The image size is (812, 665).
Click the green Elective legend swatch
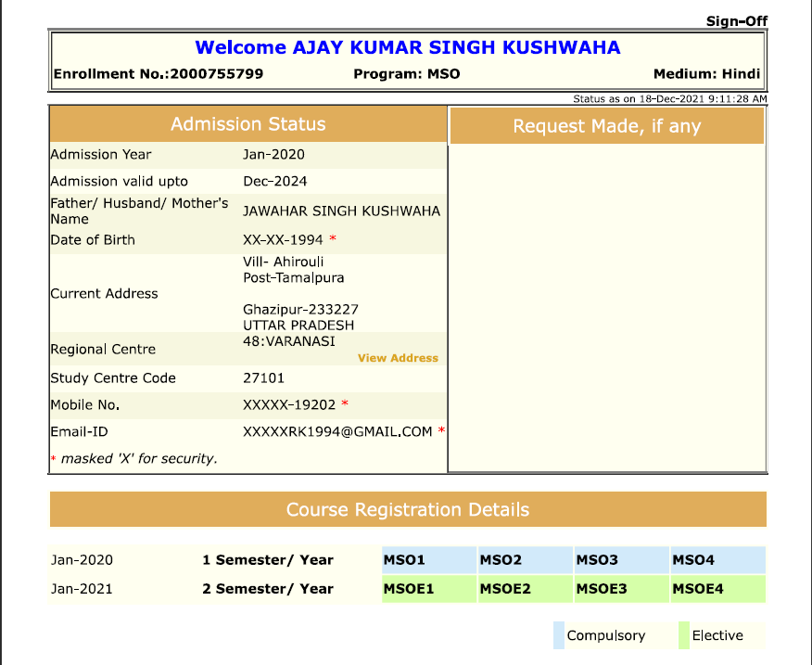pos(684,635)
